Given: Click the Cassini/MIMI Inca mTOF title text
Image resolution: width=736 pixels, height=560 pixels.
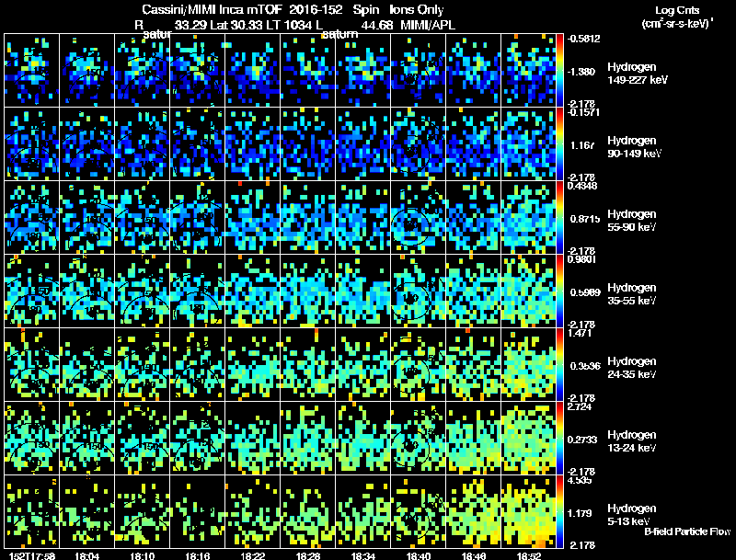Looking at the screenshot, I should tap(212, 9).
